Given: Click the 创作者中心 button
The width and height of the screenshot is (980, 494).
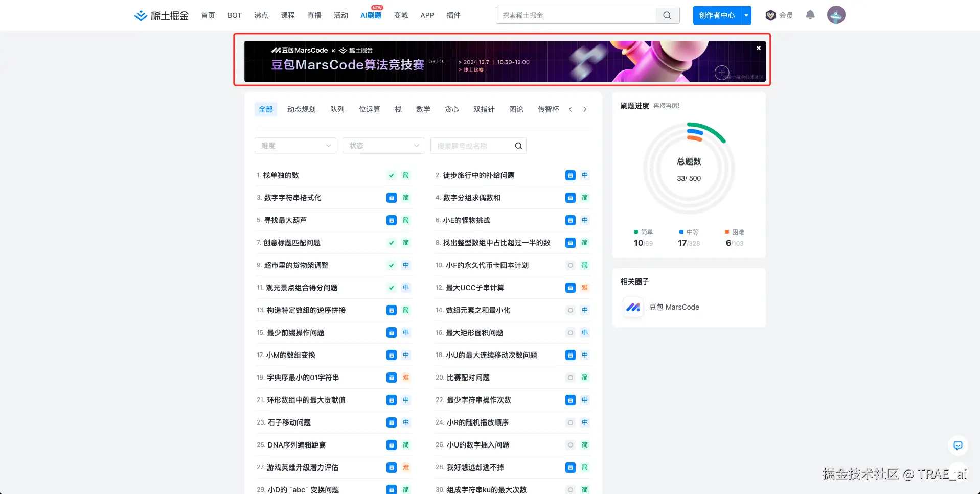Looking at the screenshot, I should tap(717, 15).
